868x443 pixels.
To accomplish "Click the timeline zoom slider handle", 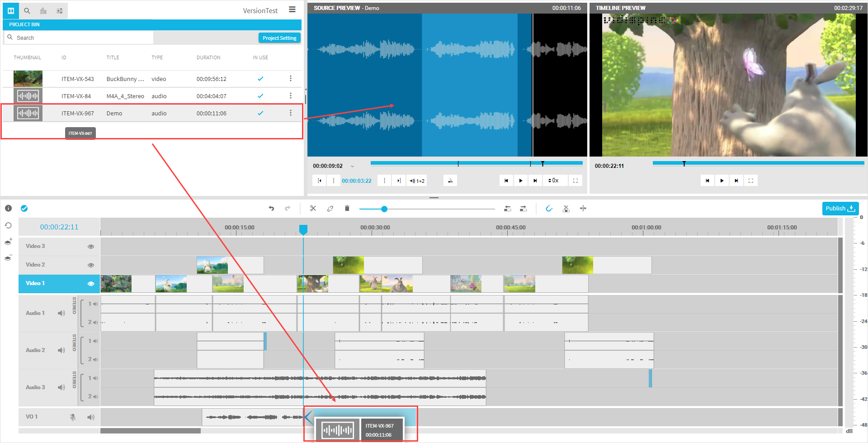I will (384, 209).
